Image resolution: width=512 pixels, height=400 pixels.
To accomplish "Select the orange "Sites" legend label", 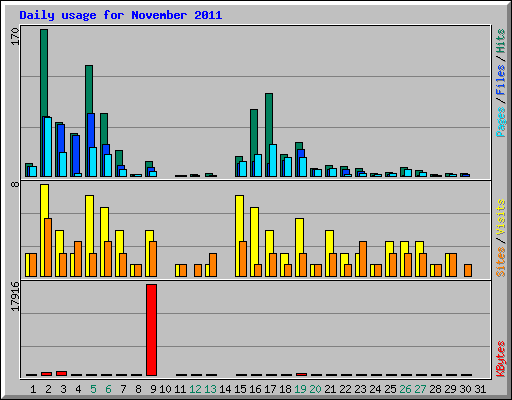I will point(501,262).
